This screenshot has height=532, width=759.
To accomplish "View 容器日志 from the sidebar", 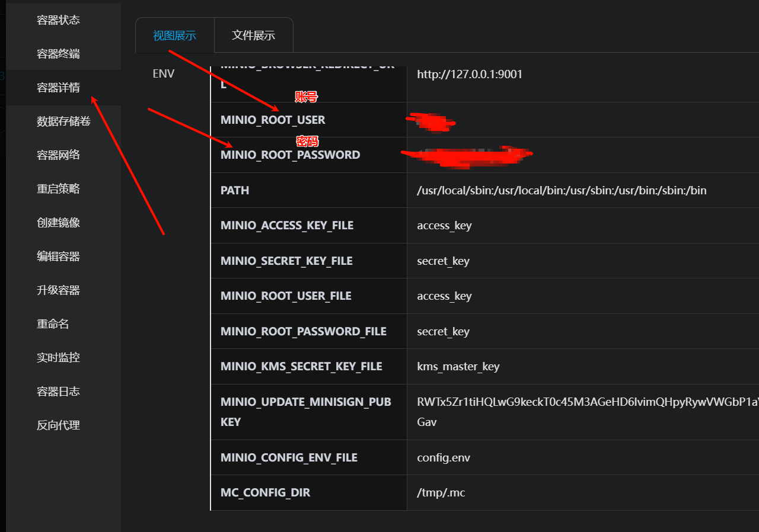I will tap(58, 392).
